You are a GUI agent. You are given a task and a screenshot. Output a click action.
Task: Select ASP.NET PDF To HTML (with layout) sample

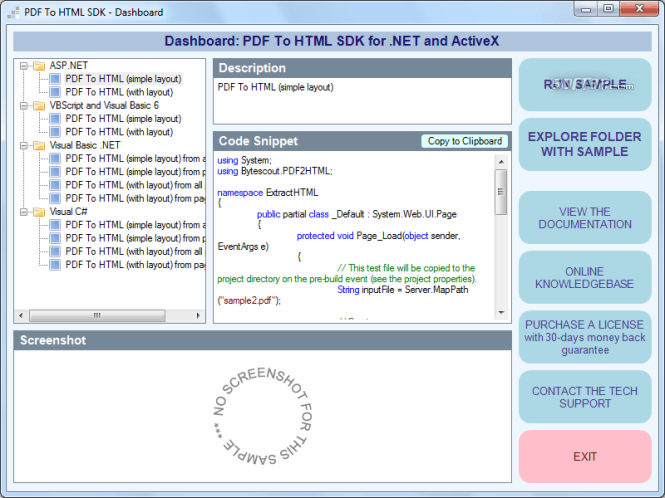click(x=119, y=92)
